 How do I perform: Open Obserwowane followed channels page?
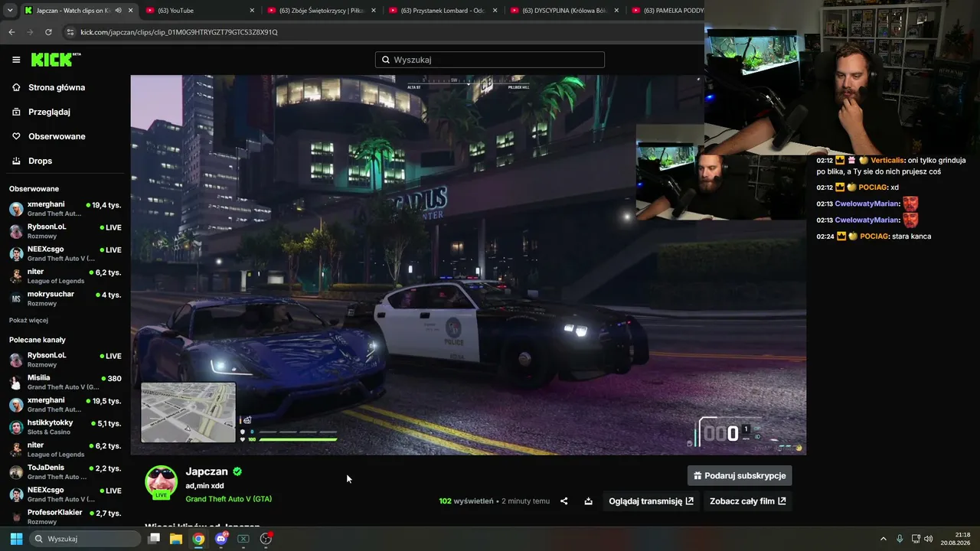(57, 136)
